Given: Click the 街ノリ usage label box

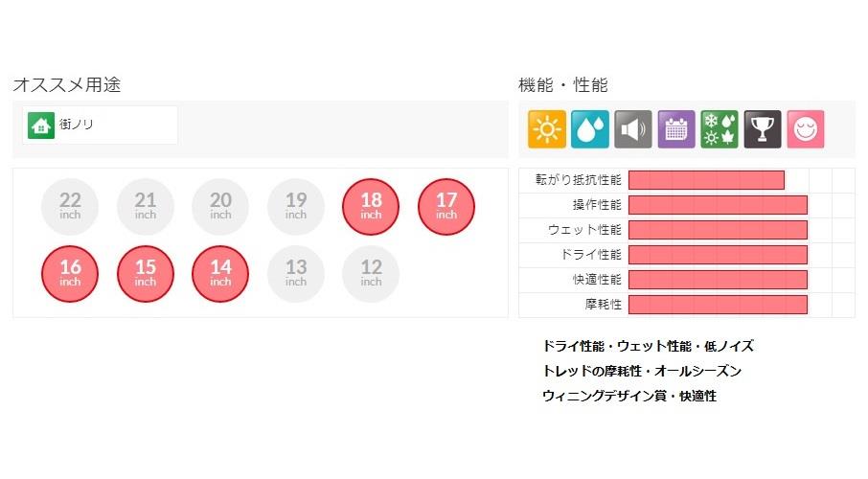Looking at the screenshot, I should point(100,125).
